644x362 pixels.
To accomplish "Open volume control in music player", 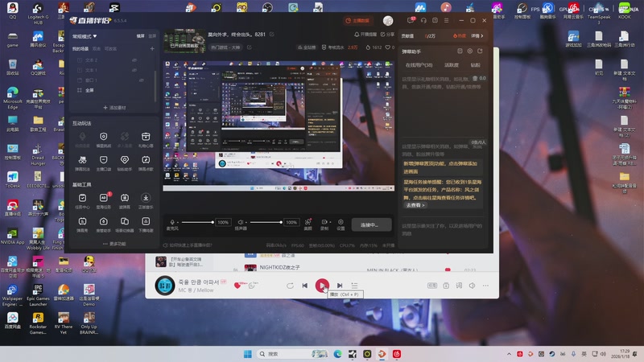I will [473, 286].
